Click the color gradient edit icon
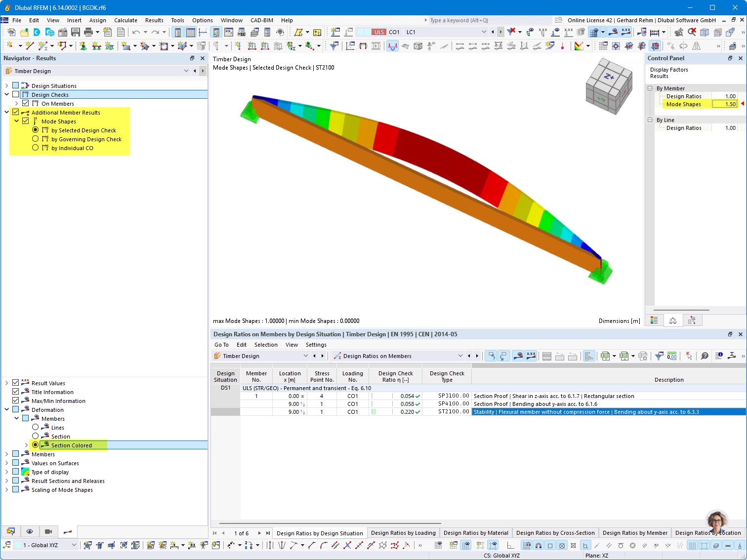 point(579,46)
